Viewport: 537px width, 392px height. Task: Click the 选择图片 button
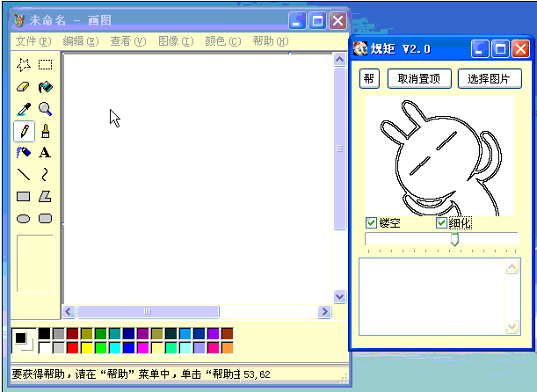[x=490, y=79]
